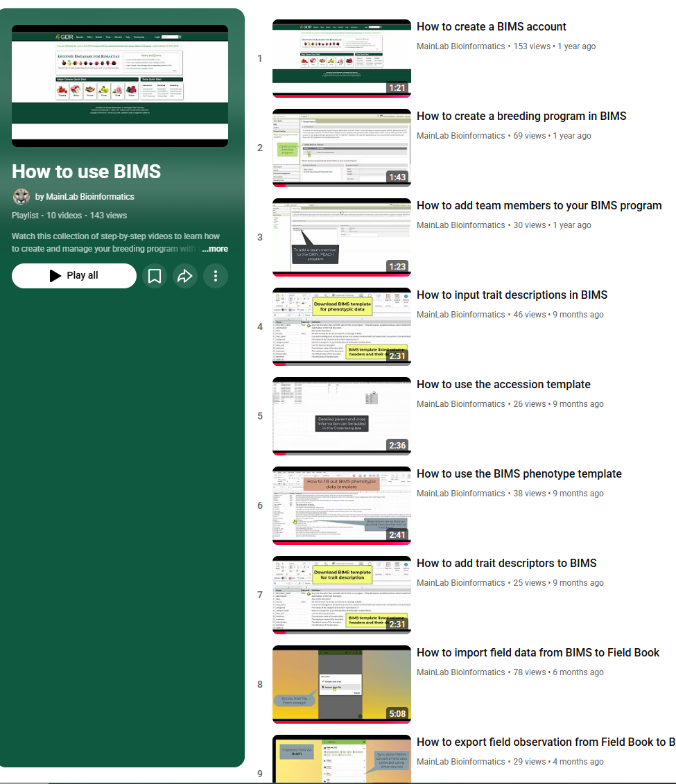Viewport: 676px width, 784px height.
Task: Click the play triangle inside Play all
Action: pos(55,275)
